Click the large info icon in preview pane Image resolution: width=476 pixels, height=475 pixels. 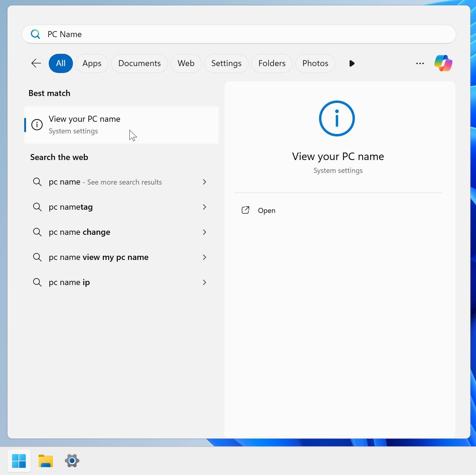[x=337, y=118]
